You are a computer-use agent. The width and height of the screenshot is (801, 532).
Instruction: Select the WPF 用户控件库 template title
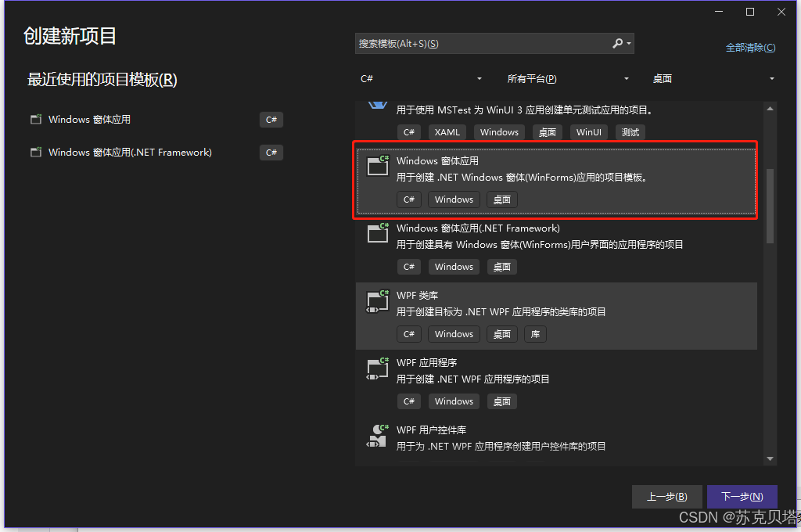point(431,430)
